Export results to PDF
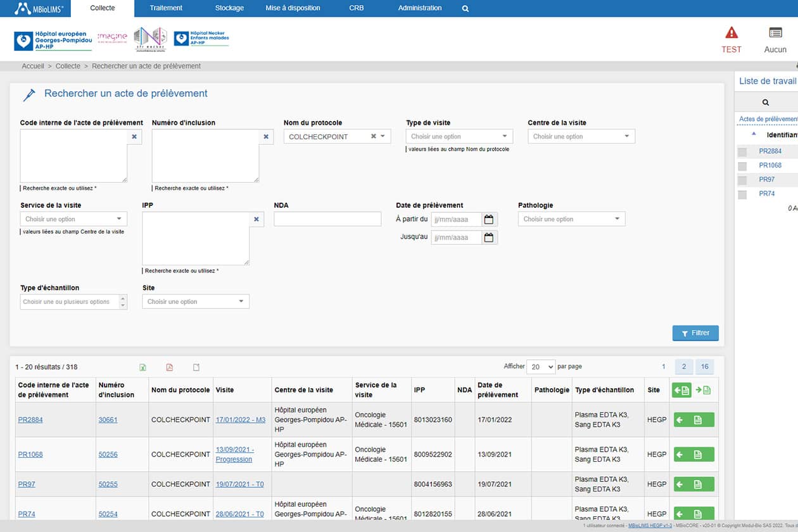Viewport: 798px width, 532px height. click(170, 367)
